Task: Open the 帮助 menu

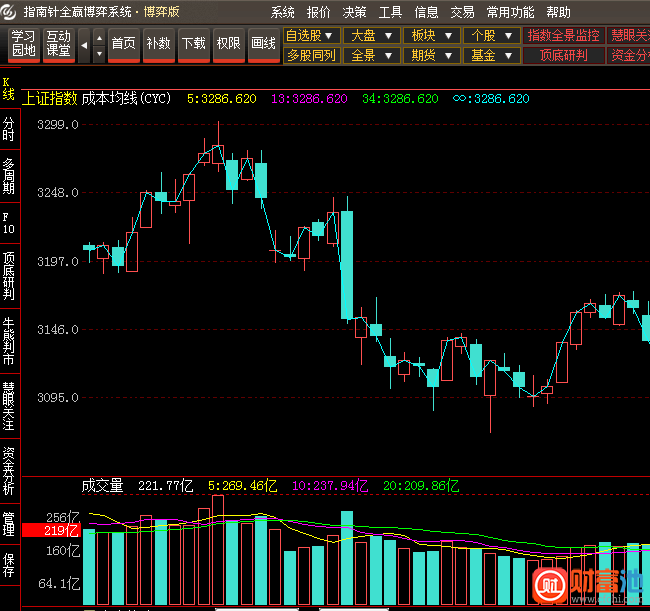Action: (x=558, y=12)
